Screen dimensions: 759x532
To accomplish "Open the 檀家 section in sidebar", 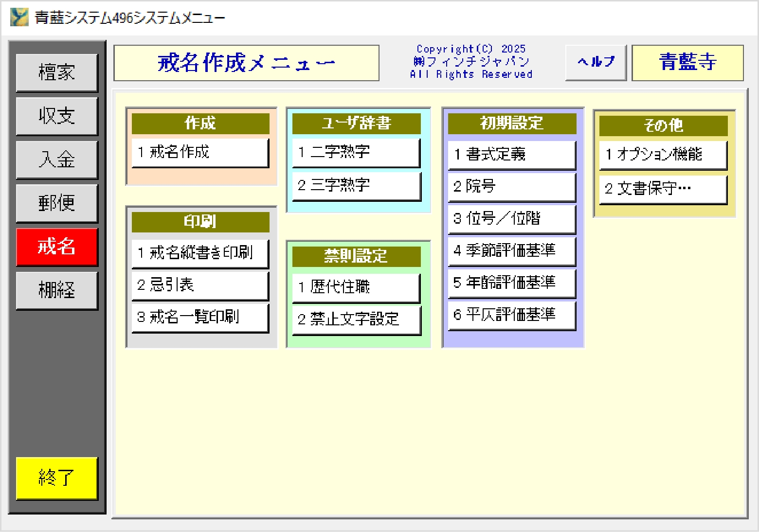I will coord(57,72).
